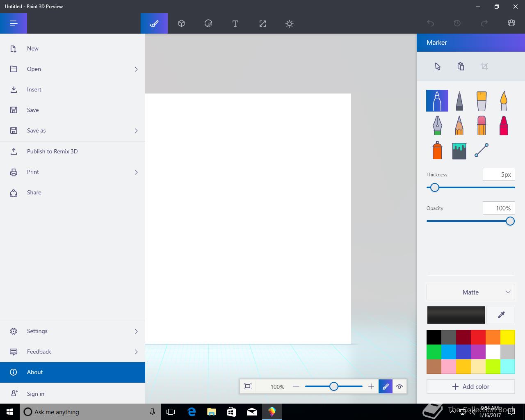Open the Effects sun tab
This screenshot has width=525, height=420.
(x=290, y=23)
